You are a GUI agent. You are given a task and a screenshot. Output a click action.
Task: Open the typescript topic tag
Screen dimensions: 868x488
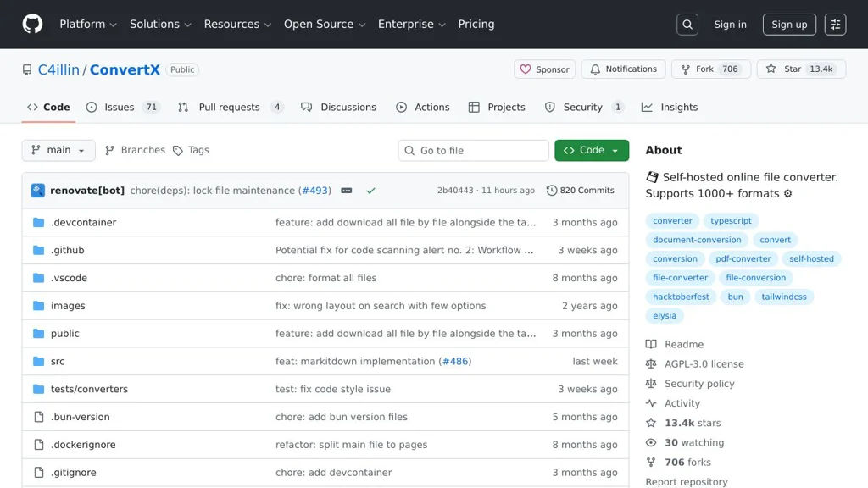[x=729, y=220]
